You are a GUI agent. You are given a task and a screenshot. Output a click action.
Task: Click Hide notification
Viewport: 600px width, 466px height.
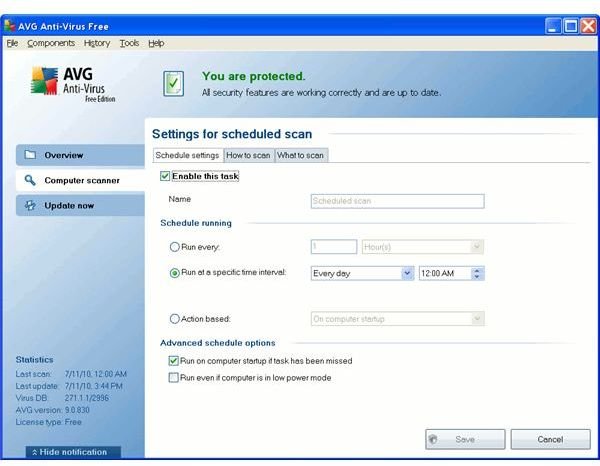[x=73, y=452]
